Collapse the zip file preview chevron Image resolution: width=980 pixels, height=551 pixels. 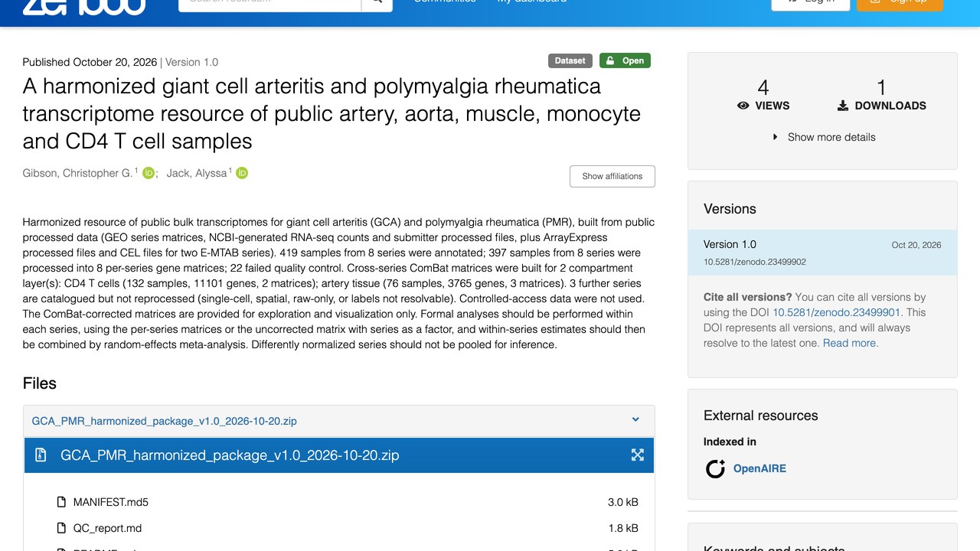coord(635,419)
